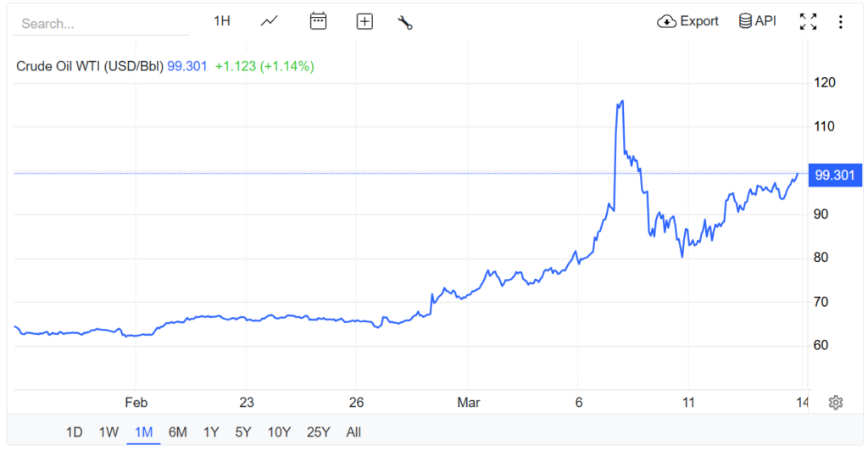The height and width of the screenshot is (451, 868).
Task: Open the calendar date range picker
Action: coord(318,21)
